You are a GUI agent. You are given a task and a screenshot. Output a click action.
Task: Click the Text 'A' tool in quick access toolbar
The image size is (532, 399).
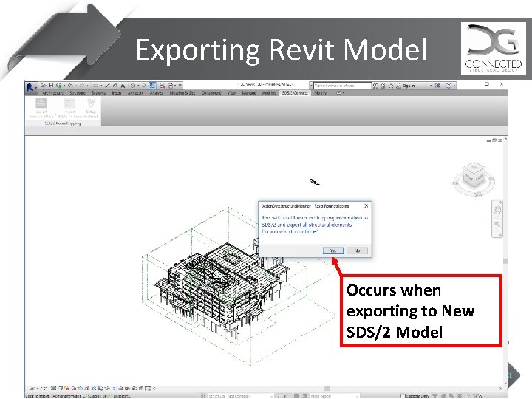click(x=123, y=86)
